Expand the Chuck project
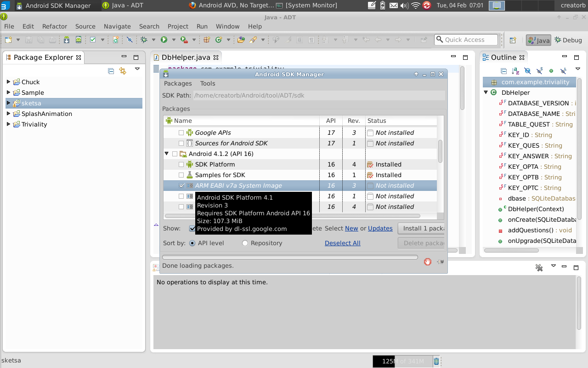The width and height of the screenshot is (588, 368). click(x=8, y=82)
